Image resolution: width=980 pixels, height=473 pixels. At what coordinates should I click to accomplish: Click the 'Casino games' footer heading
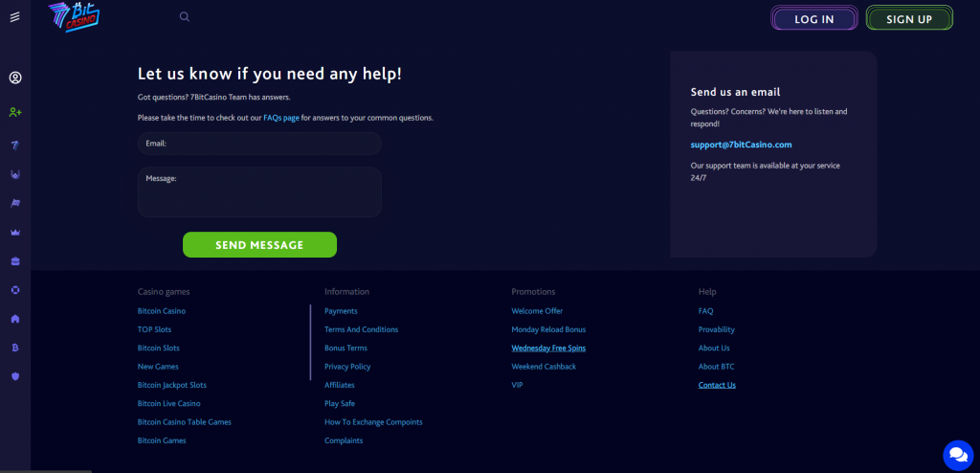pos(163,292)
